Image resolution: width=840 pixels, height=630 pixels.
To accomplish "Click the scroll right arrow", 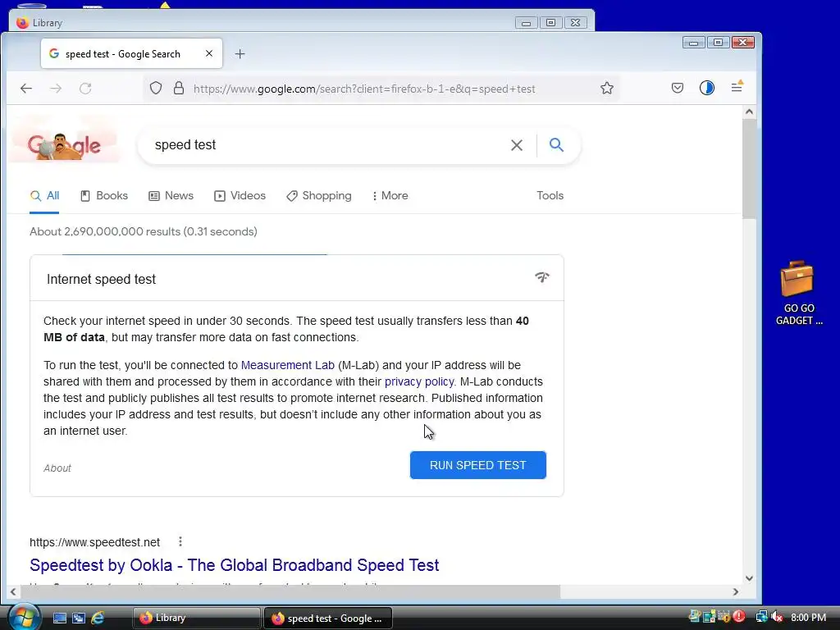I will coord(736,591).
